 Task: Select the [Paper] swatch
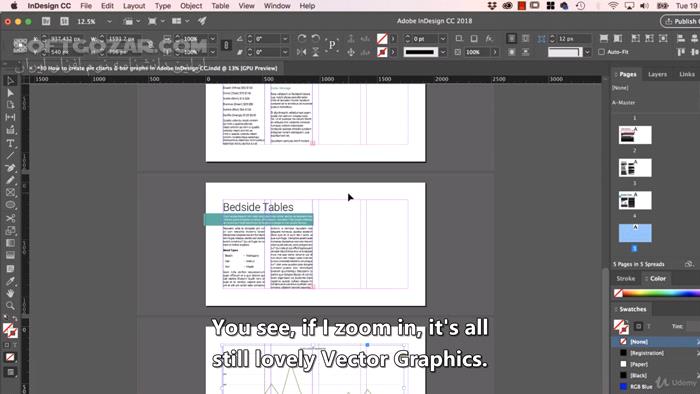coord(655,364)
